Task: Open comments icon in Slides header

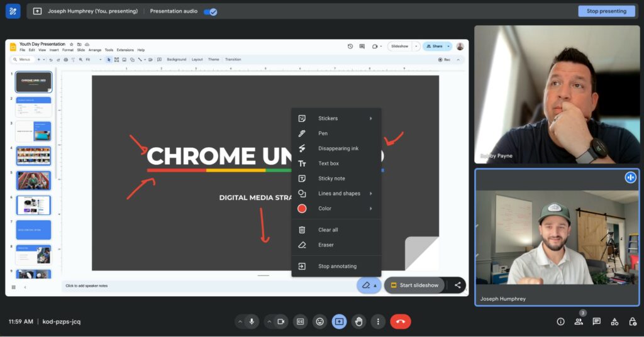Action: point(362,47)
